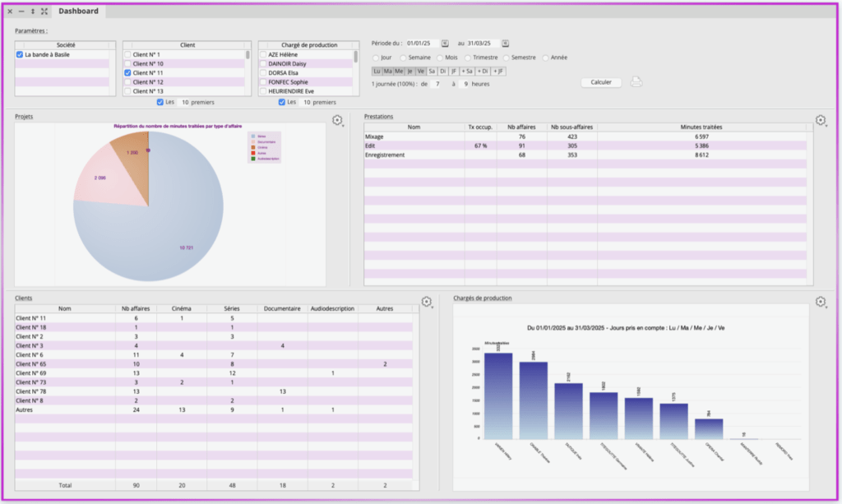Switch to the Dashboard tab
The height and width of the screenshot is (504, 842).
[78, 11]
